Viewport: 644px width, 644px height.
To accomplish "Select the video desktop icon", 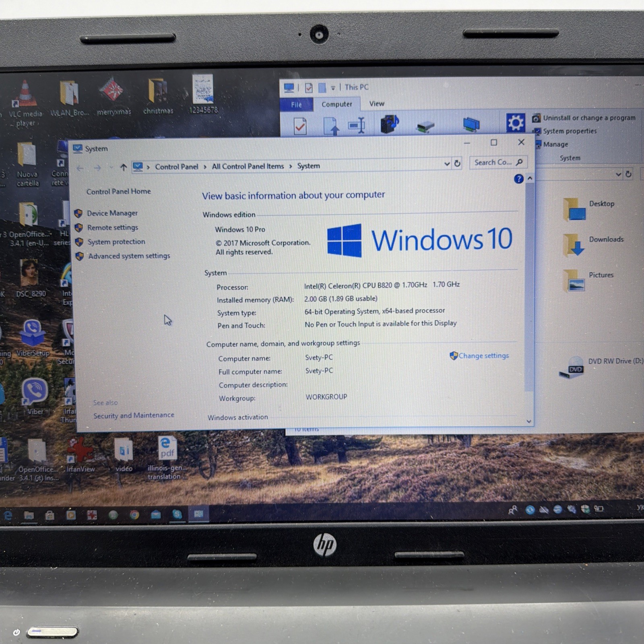I will (124, 455).
